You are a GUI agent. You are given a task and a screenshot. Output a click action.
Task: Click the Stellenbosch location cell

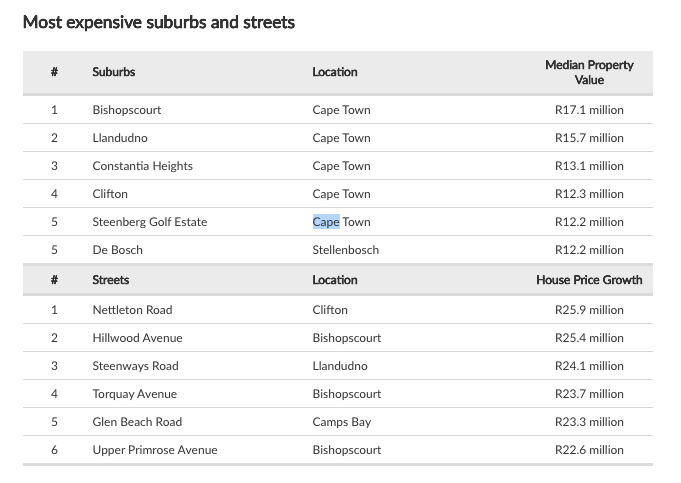(x=345, y=250)
